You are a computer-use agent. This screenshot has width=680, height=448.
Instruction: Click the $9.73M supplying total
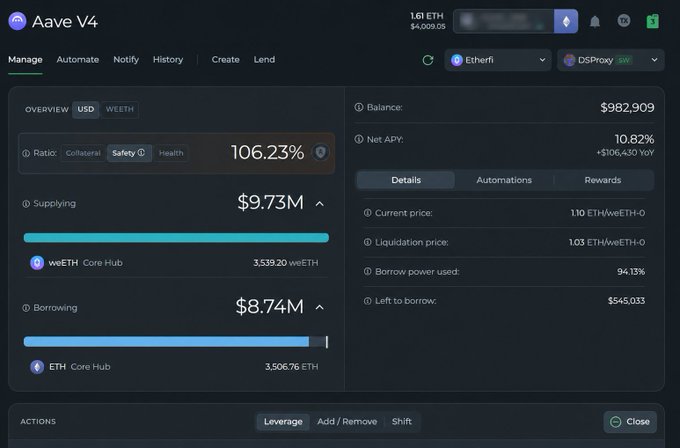pyautogui.click(x=271, y=203)
